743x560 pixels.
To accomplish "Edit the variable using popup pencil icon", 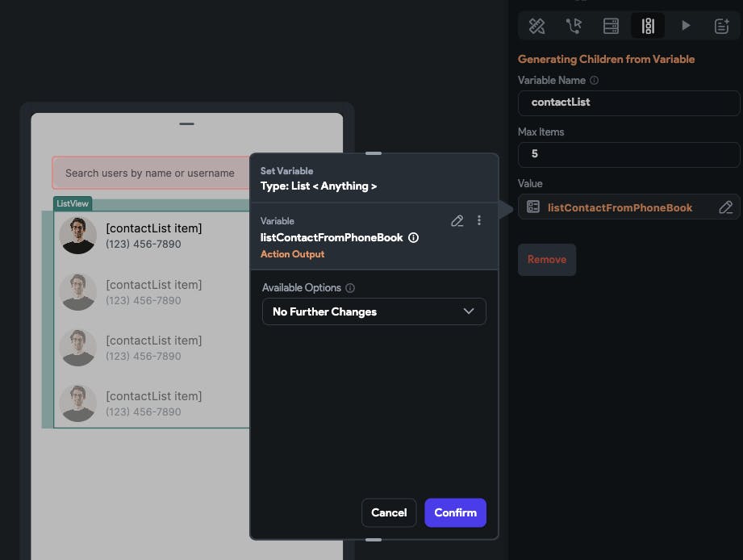I will pyautogui.click(x=457, y=221).
